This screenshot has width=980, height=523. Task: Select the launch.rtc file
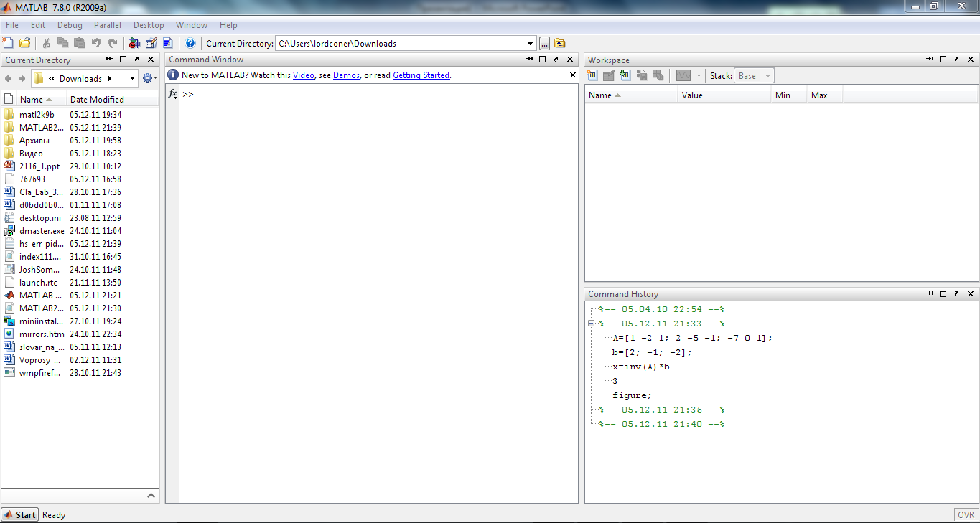click(38, 283)
